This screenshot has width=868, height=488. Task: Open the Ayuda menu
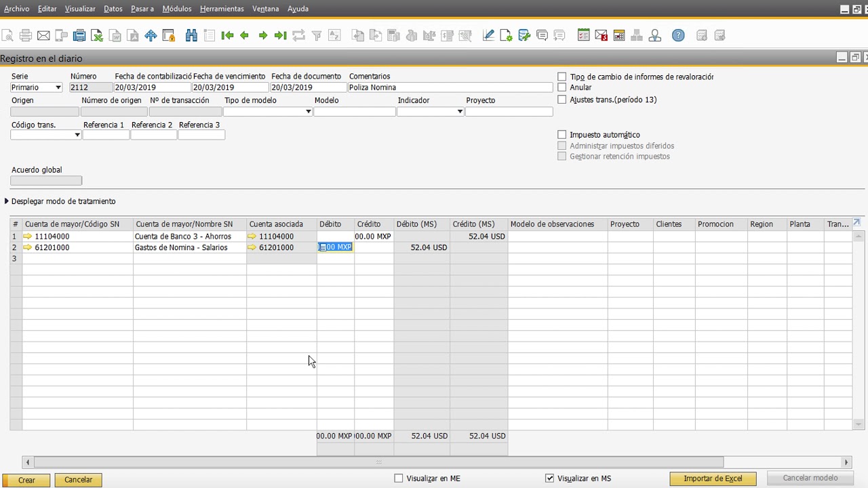click(x=298, y=9)
